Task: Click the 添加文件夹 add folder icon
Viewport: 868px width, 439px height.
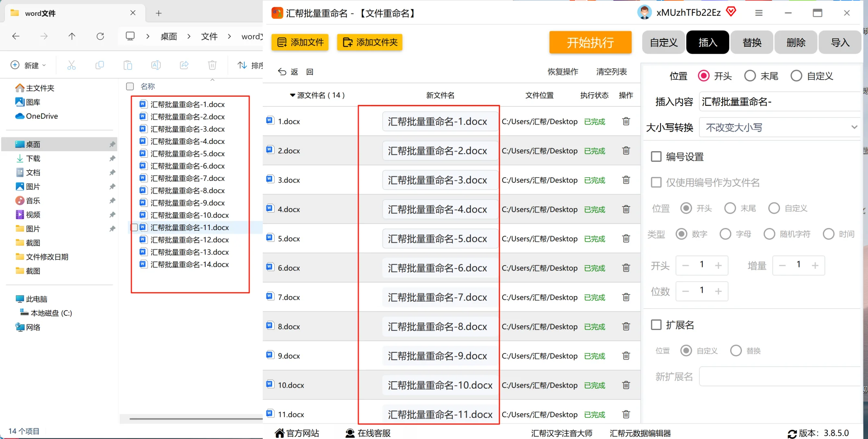Action: [347, 42]
